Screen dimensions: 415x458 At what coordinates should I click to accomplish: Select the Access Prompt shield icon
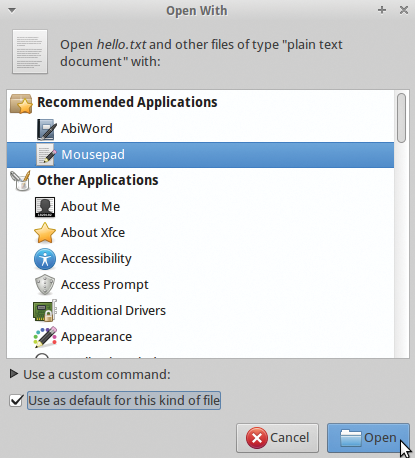[x=45, y=285]
